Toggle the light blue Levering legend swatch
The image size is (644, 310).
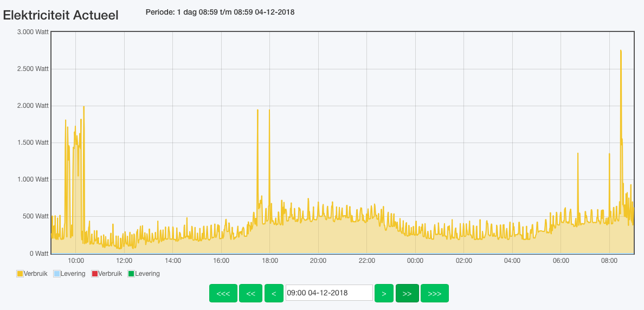pos(57,274)
